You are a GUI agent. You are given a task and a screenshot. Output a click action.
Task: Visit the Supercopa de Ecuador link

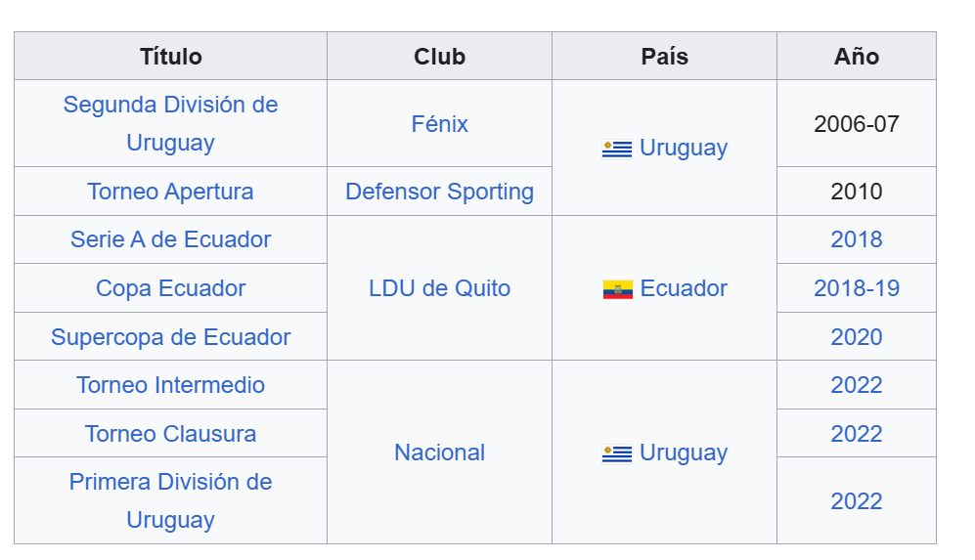(170, 337)
